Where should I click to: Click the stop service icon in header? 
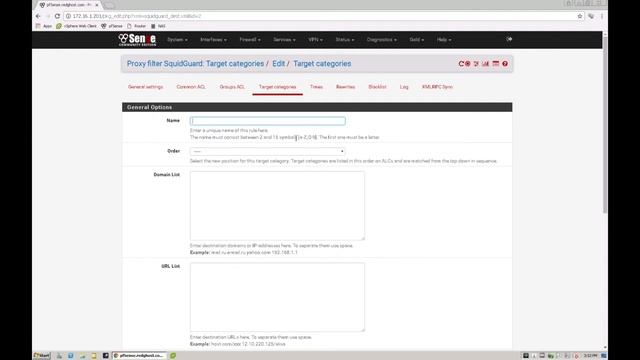pyautogui.click(x=468, y=64)
